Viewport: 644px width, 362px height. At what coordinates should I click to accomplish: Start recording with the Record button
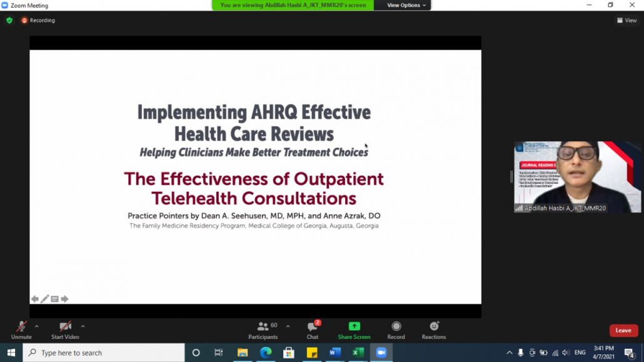tap(396, 329)
